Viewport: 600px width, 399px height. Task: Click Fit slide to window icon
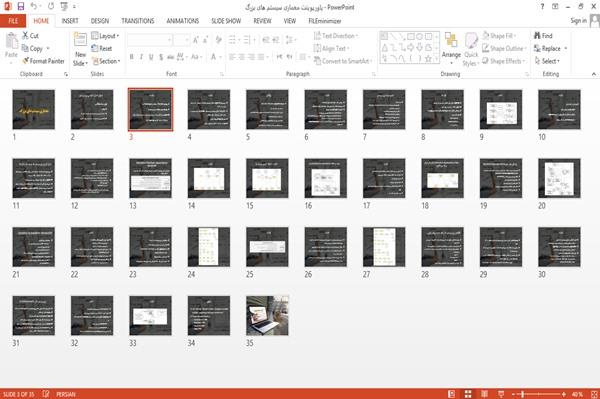pyautogui.click(x=594, y=394)
